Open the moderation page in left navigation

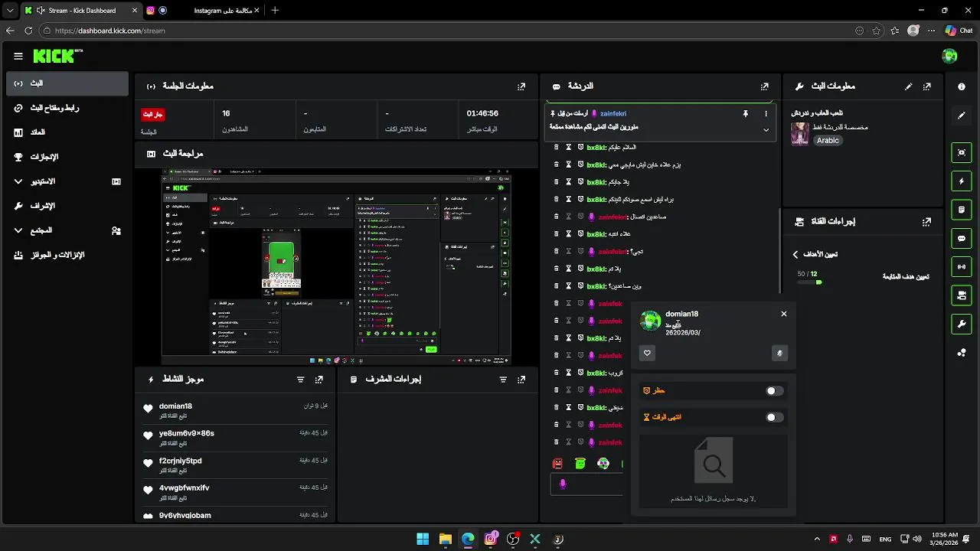click(x=67, y=206)
